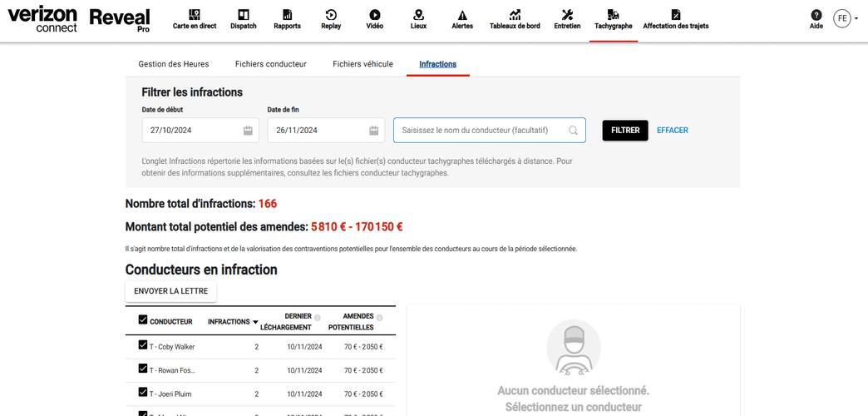Select the T - Joeri Pluim driver name
The image size is (868, 416).
170,394
